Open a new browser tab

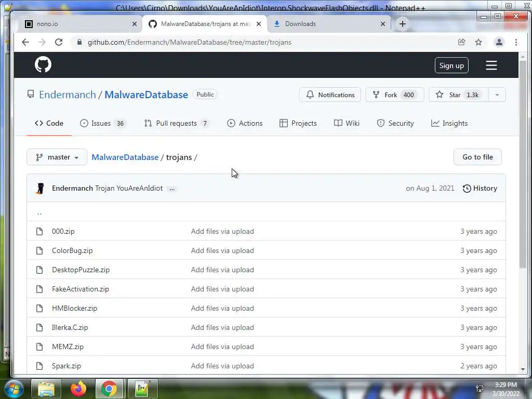tap(403, 24)
